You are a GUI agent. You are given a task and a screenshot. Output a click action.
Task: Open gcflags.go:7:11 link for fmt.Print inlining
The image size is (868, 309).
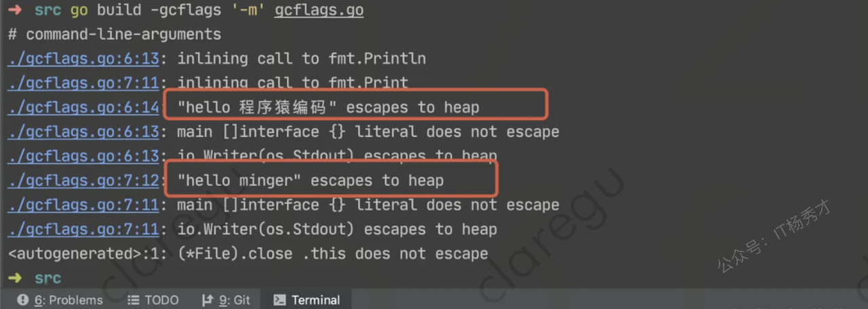click(83, 83)
